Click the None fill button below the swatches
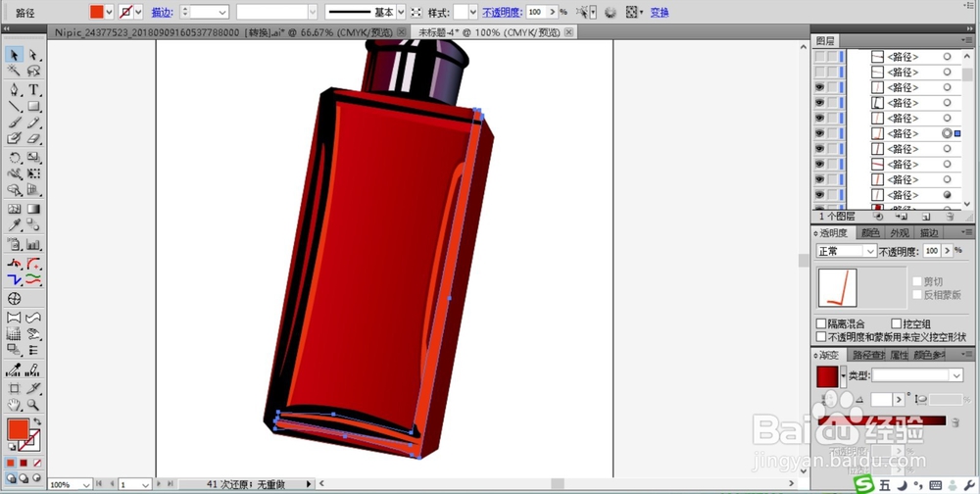Image resolution: width=980 pixels, height=494 pixels. [x=37, y=464]
